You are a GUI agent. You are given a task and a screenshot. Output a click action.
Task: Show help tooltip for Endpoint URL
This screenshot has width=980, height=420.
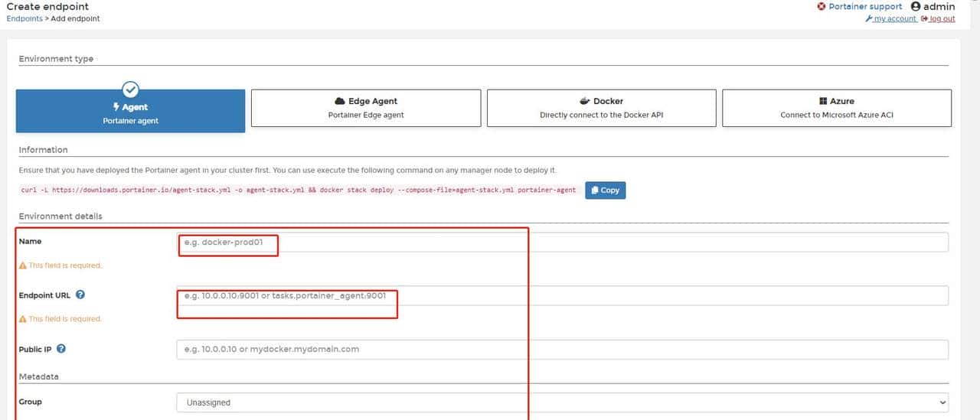click(80, 295)
